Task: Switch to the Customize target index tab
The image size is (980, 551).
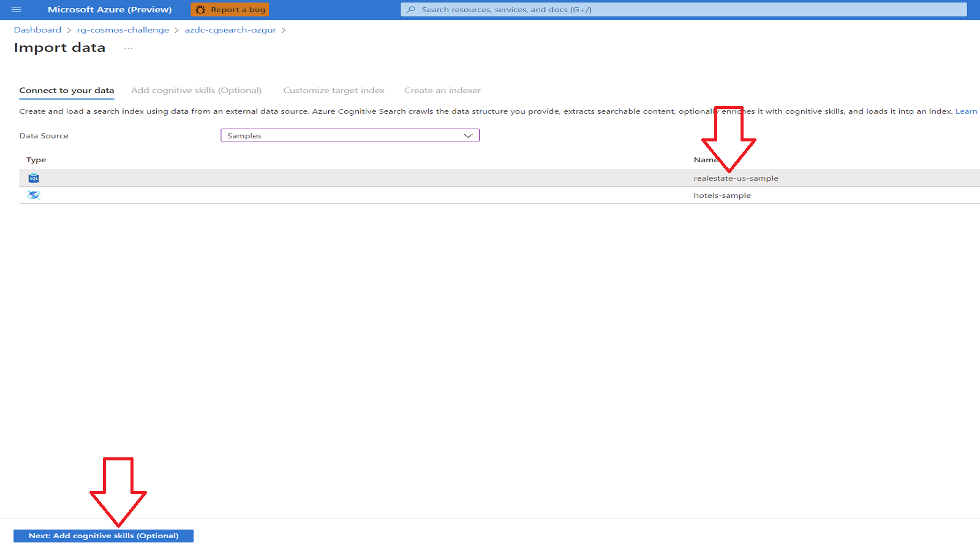Action: pos(334,90)
